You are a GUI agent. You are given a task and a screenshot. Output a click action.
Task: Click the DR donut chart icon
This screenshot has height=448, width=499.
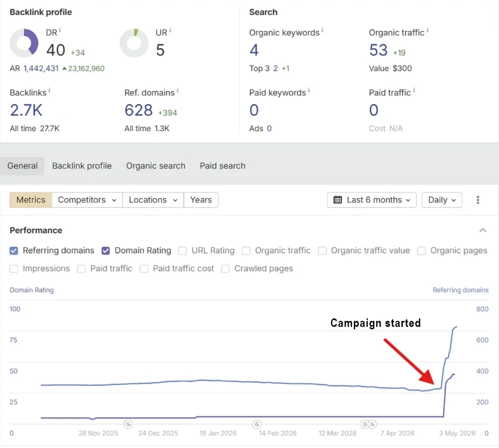(x=24, y=43)
